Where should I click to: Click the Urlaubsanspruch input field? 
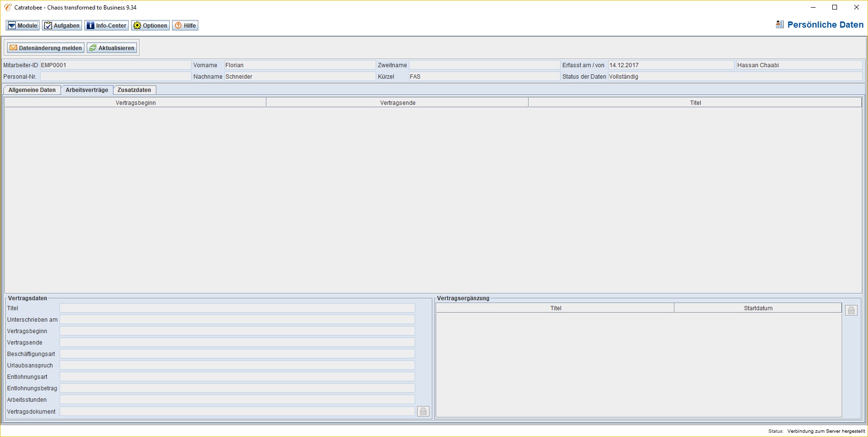pos(237,366)
